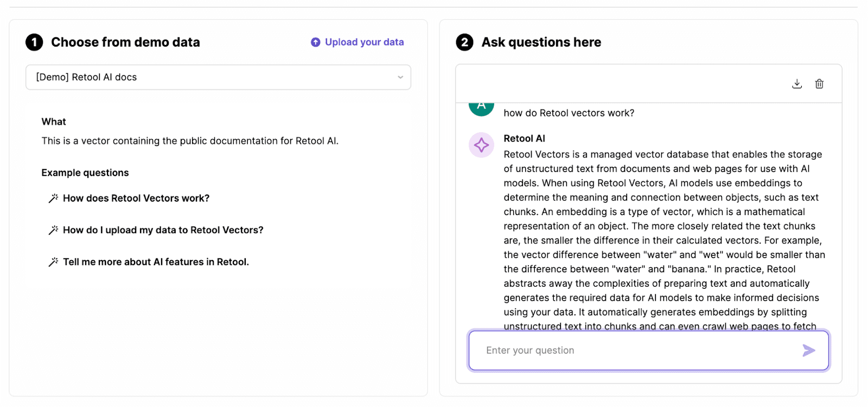This screenshot has height=407, width=868.
Task: Click the green user avatar
Action: pos(481,107)
